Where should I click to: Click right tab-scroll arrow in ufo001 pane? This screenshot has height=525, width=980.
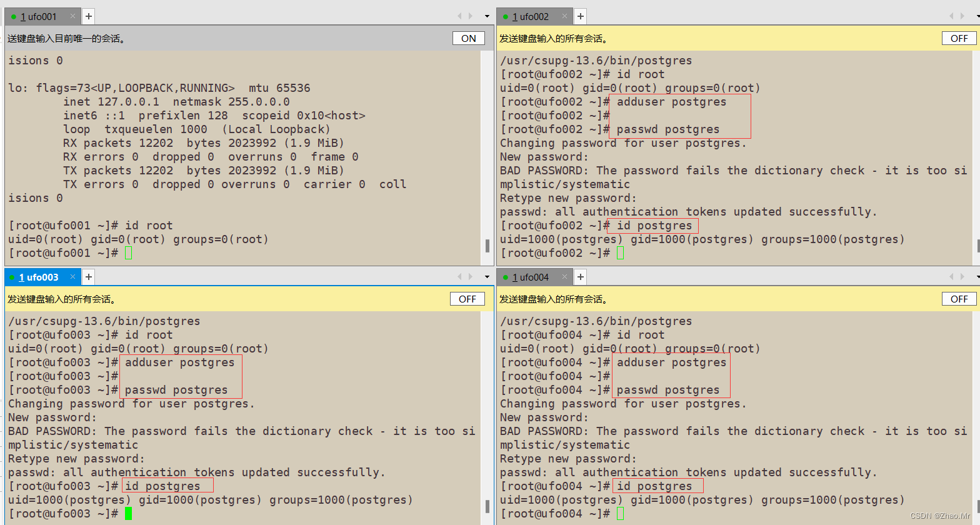472,16
